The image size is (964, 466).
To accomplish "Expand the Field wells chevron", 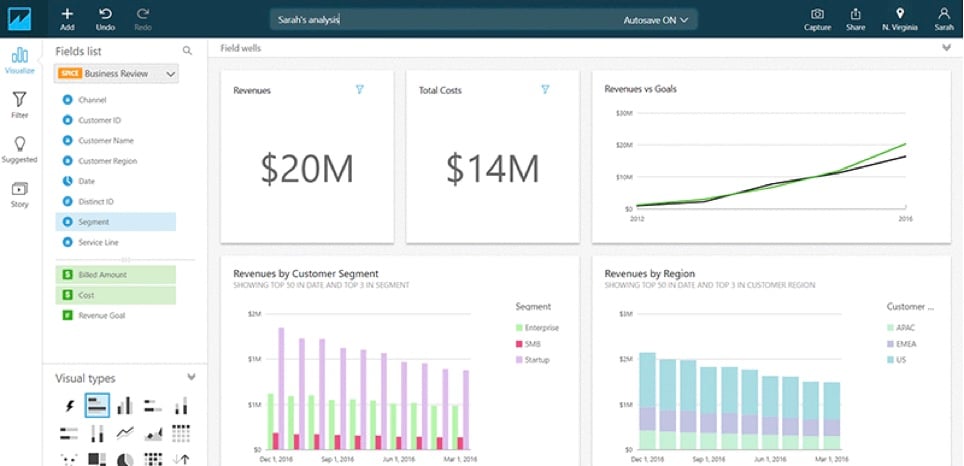I will pos(946,47).
